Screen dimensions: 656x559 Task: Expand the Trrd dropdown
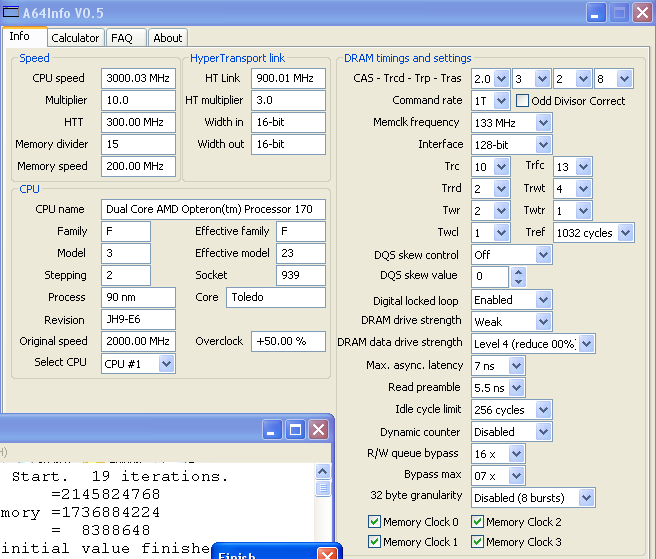[x=501, y=189]
